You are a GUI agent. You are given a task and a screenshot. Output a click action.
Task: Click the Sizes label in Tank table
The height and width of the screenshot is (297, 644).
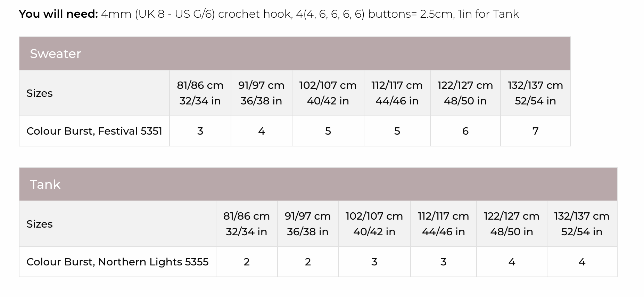(x=40, y=224)
